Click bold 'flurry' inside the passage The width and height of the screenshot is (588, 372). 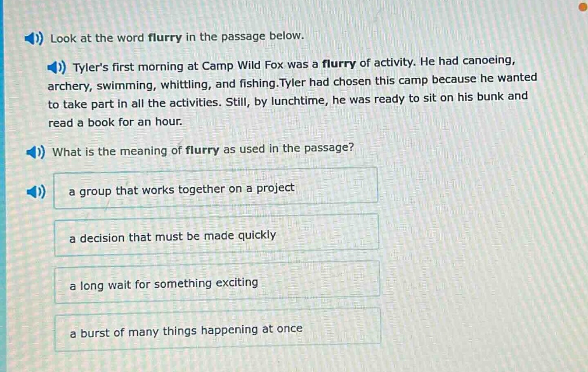(339, 63)
